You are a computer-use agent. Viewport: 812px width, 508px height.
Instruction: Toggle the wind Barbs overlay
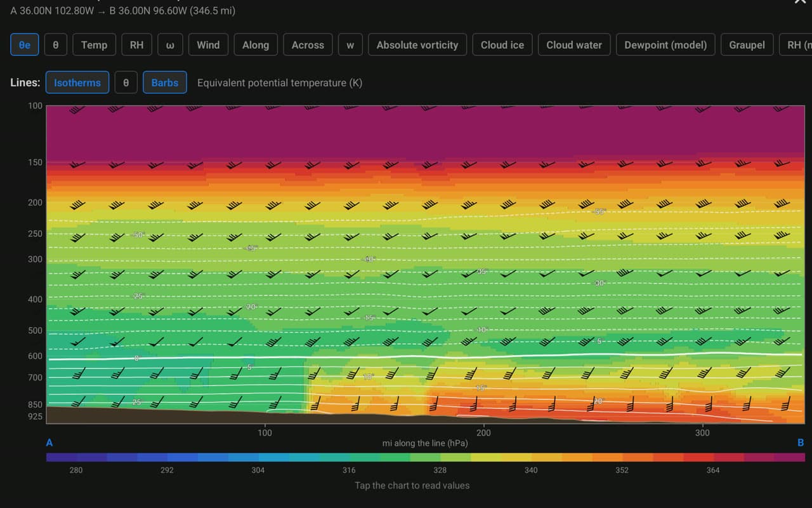(165, 83)
